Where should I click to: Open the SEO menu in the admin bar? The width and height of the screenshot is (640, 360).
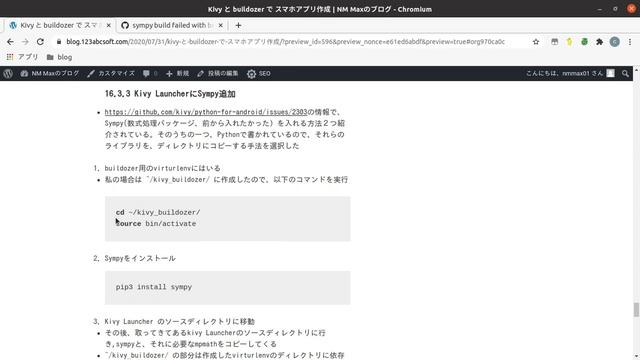(x=259, y=73)
